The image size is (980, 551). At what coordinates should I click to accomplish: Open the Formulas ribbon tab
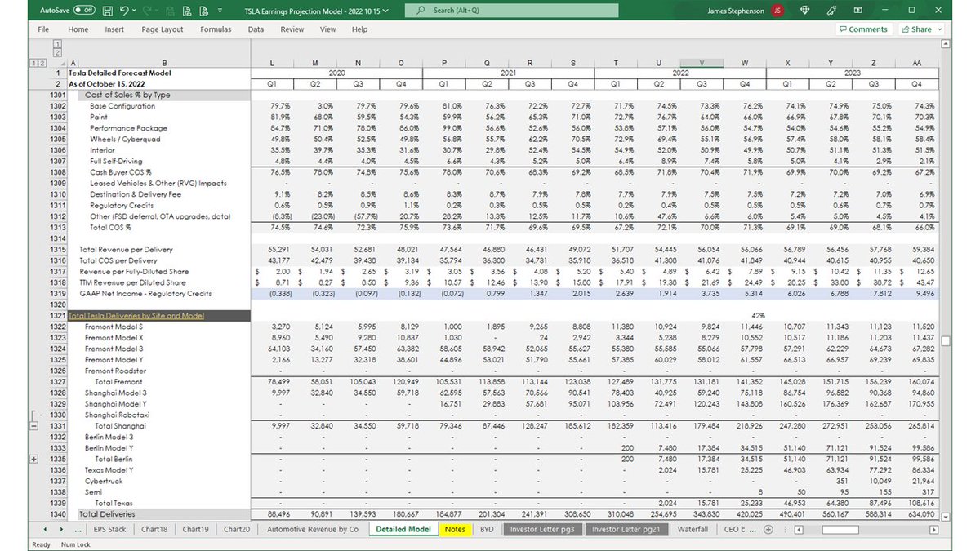216,29
